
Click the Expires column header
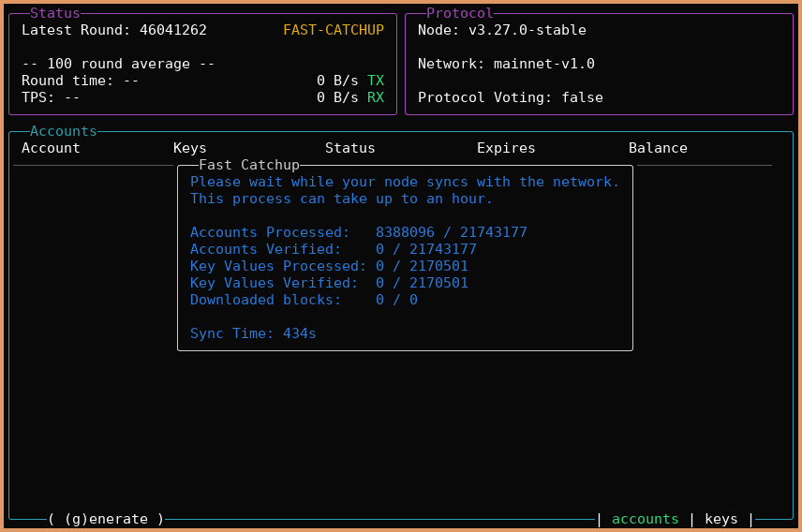(x=506, y=148)
